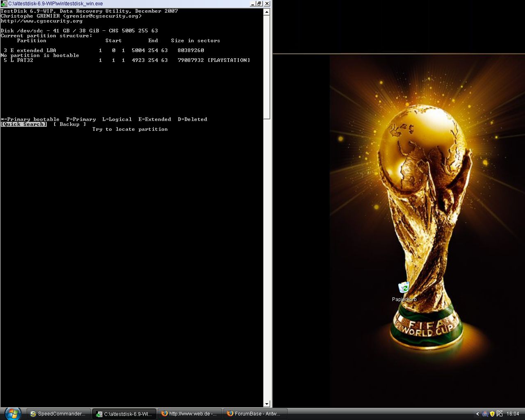Click the FAT32 PLAYSTATION partition row
Image resolution: width=525 pixels, height=420 pixels.
(x=125, y=60)
